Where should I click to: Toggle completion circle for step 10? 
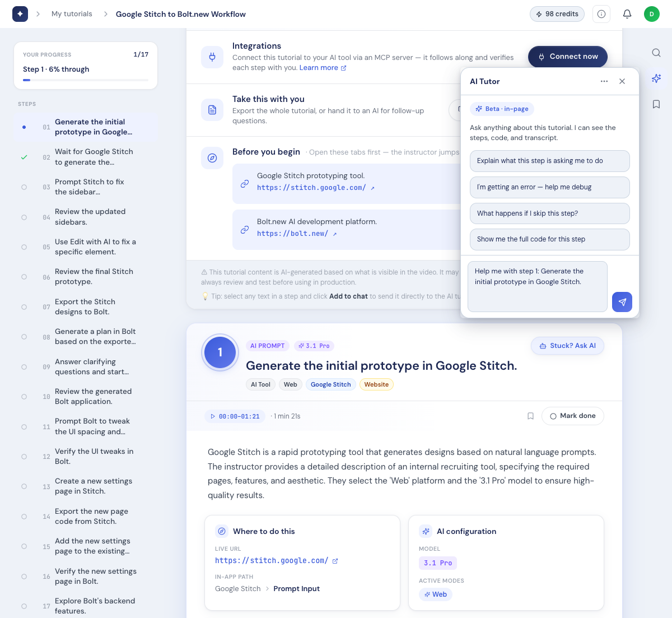coord(24,397)
